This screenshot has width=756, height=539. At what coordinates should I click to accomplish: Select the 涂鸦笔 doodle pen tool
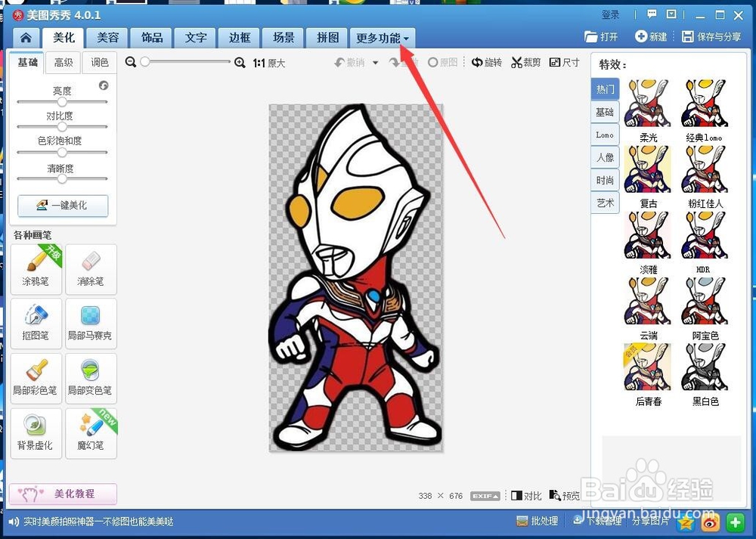[36, 269]
